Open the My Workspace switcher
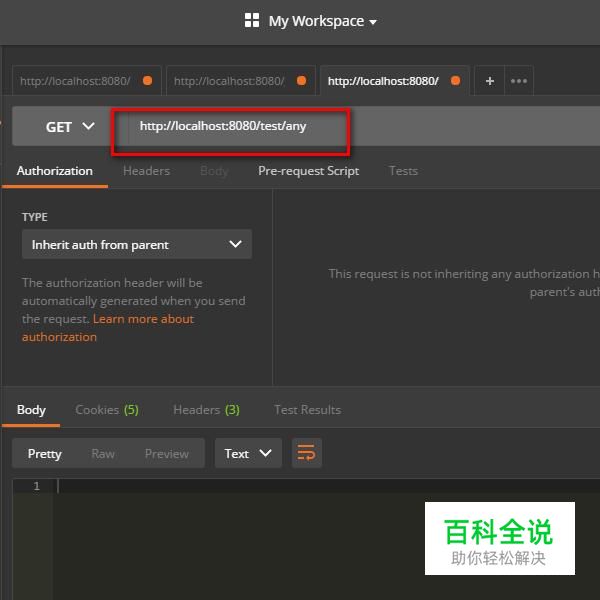 (x=323, y=21)
